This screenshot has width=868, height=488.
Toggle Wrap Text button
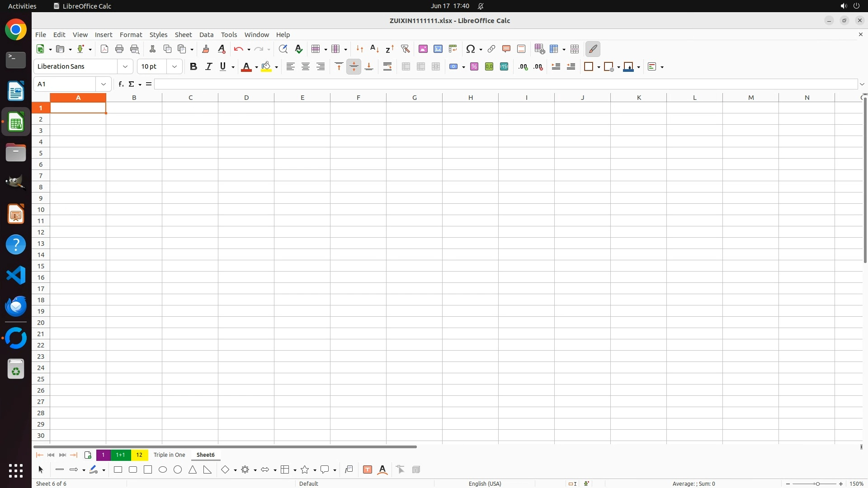[387, 66]
